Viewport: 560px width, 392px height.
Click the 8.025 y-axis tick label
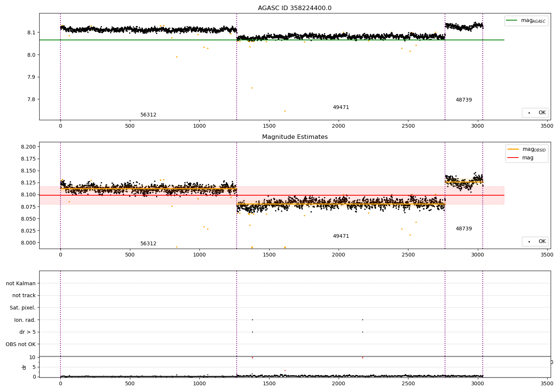[28, 231]
